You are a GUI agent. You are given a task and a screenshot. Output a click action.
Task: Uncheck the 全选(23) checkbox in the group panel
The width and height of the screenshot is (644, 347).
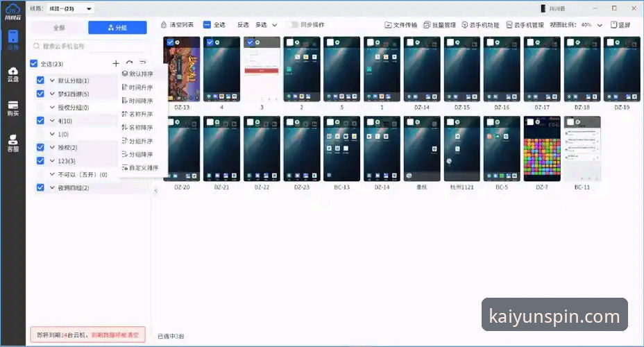pos(34,63)
